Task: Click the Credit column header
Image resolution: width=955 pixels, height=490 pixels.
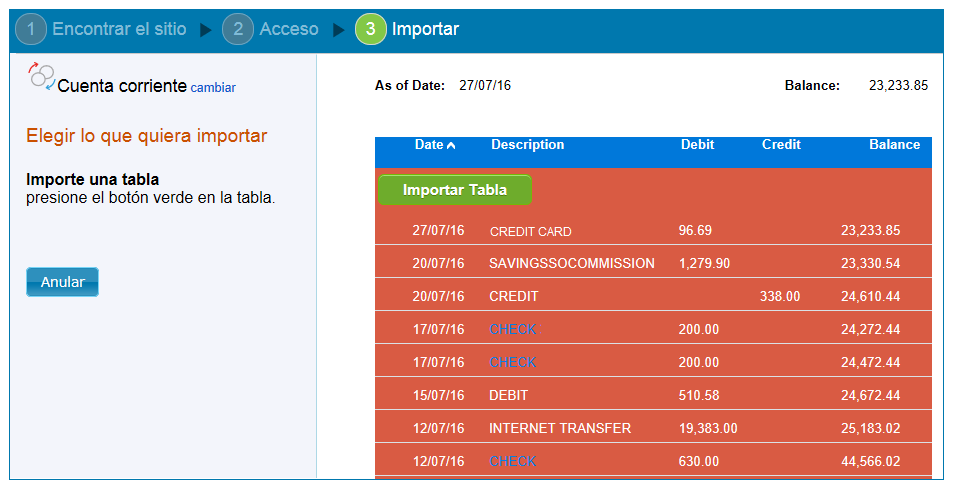Action: click(x=781, y=145)
